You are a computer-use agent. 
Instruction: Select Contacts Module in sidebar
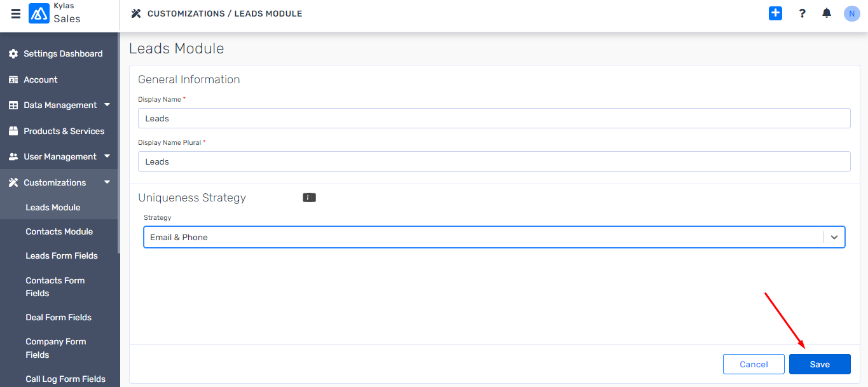tap(59, 231)
